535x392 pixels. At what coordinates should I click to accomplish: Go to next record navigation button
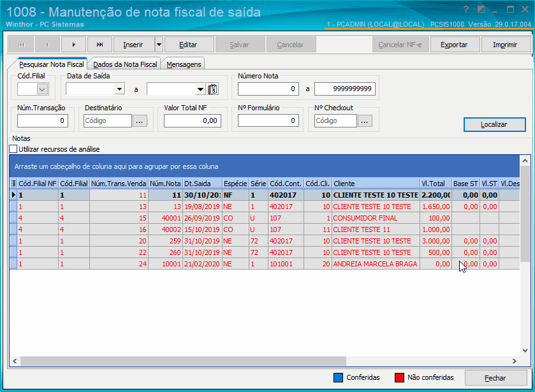click(x=74, y=45)
